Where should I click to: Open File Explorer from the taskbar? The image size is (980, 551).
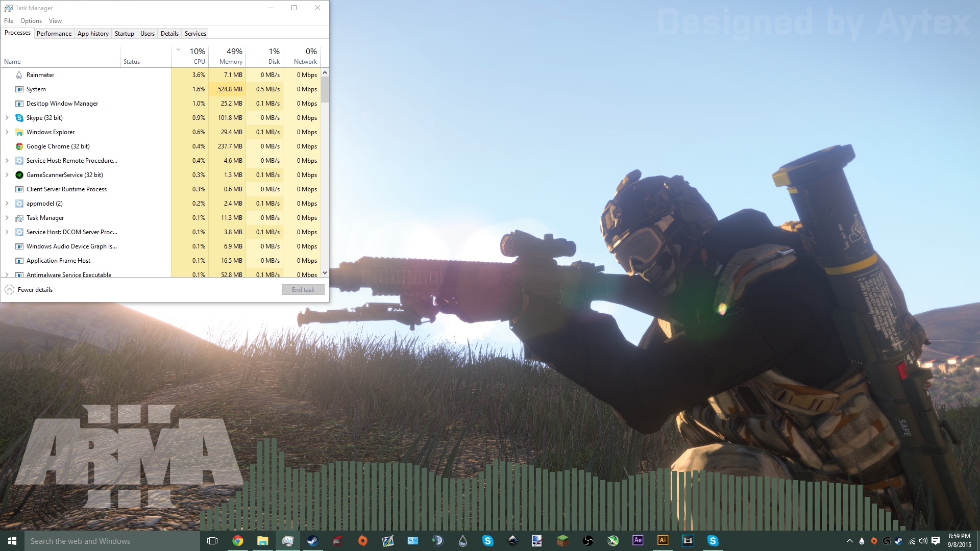point(263,541)
